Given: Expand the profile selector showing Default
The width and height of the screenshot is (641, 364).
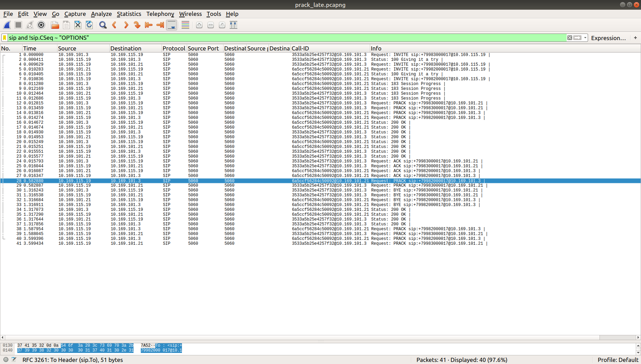Looking at the screenshot, I should [x=618, y=360].
